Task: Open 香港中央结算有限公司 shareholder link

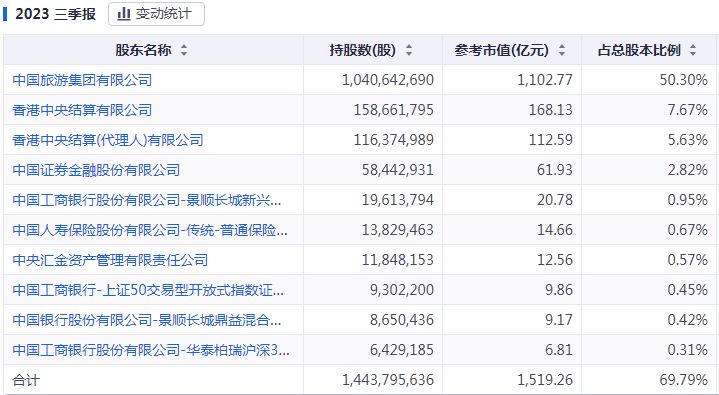Action: 82,110
